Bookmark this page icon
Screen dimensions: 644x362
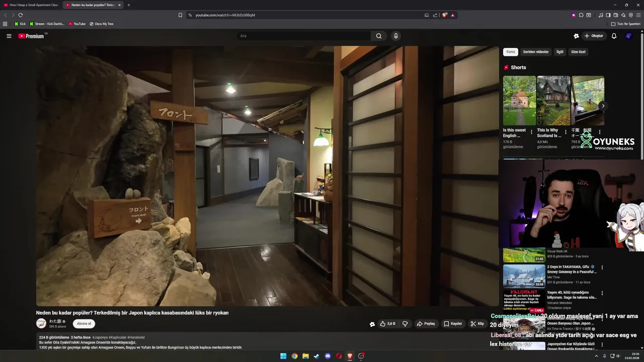point(180,15)
